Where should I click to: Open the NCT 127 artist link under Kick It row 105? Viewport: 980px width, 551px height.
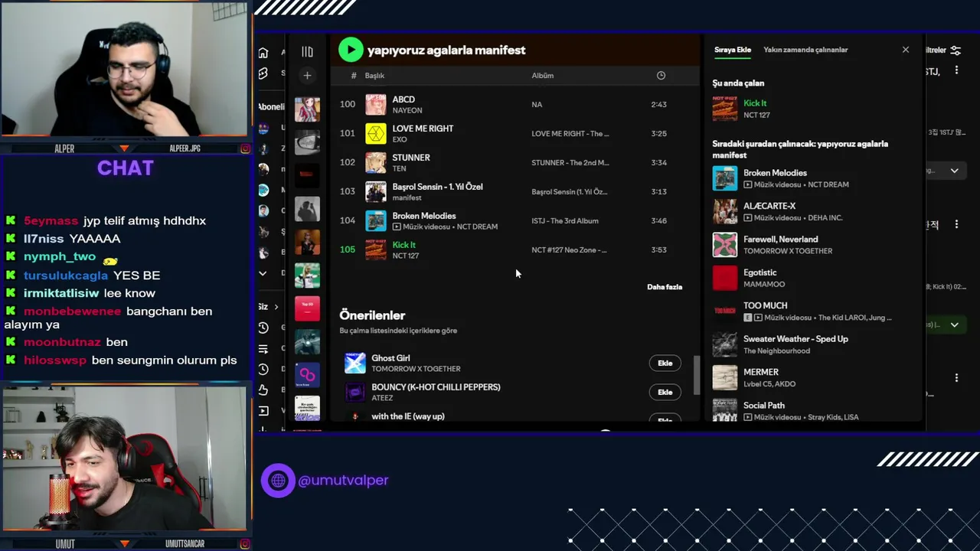406,256
